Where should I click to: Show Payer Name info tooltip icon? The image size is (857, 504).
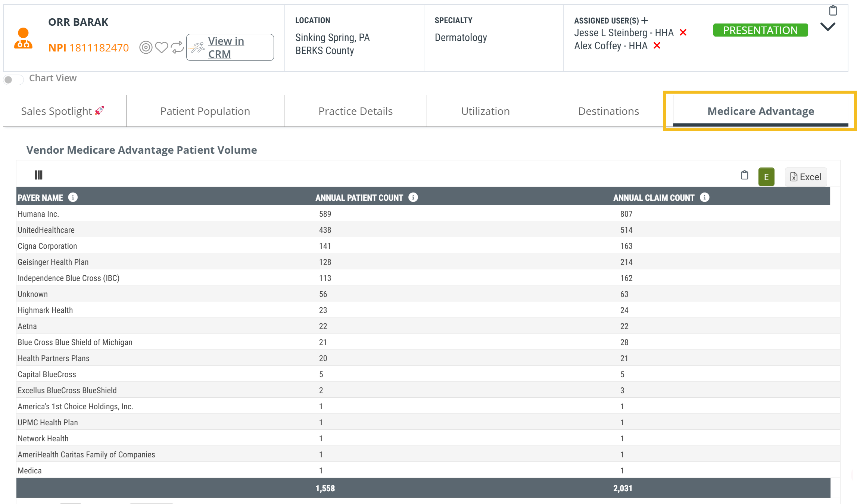click(x=73, y=197)
